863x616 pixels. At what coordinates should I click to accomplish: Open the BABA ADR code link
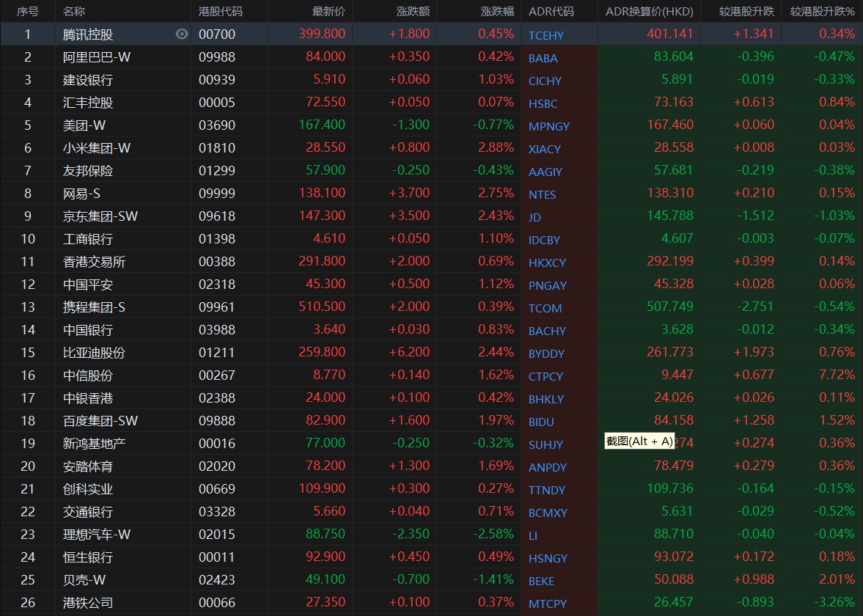coord(543,58)
